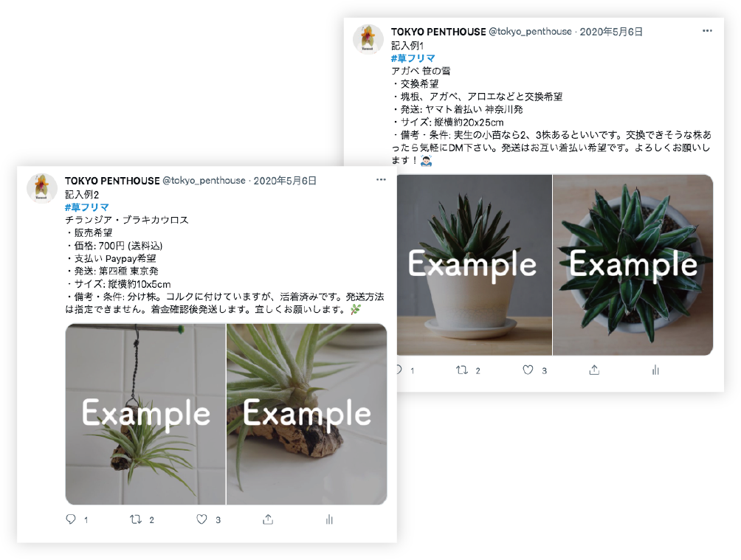
Task: Open hanging air plant photo
Action: point(145,414)
